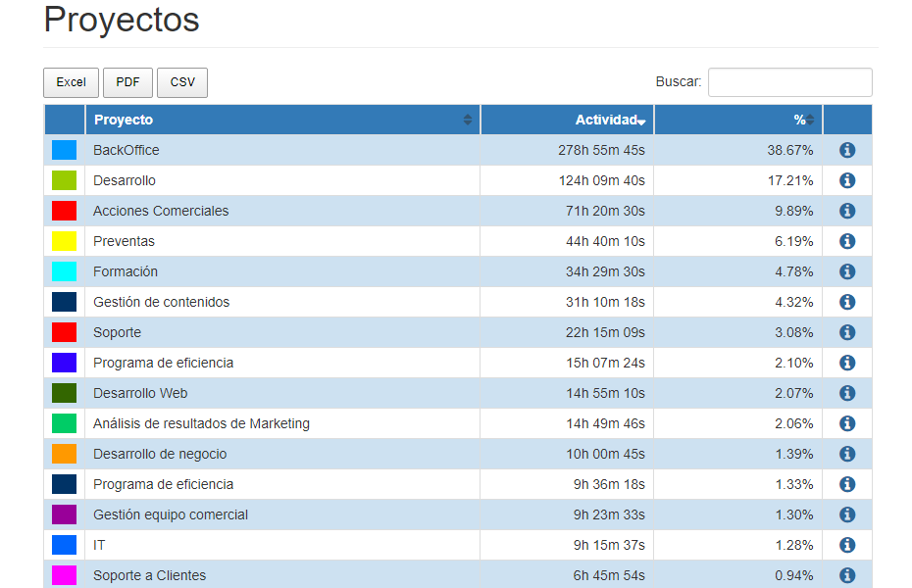912x588 pixels.
Task: Export table using Excel button
Action: pos(71,82)
